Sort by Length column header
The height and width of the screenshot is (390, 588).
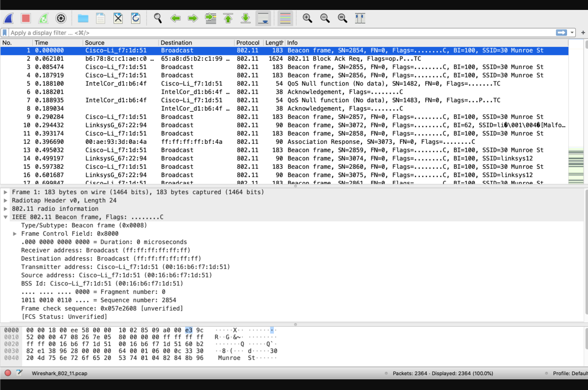[274, 43]
